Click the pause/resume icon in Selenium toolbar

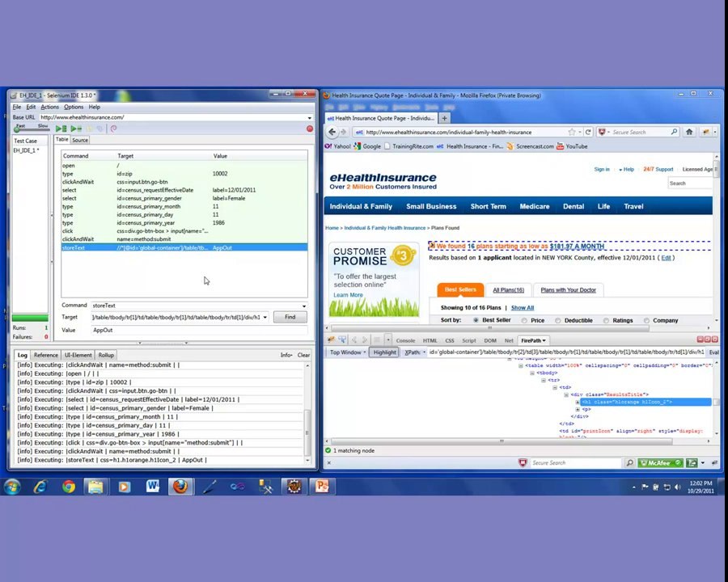point(90,129)
